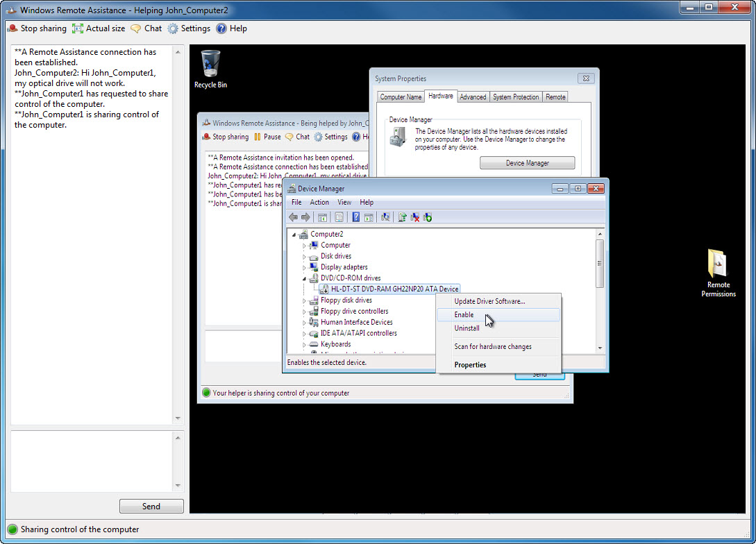Screen dimensions: 756x544
Task: Open the Recycle Bin icon on remote desktop
Action: pos(211,69)
